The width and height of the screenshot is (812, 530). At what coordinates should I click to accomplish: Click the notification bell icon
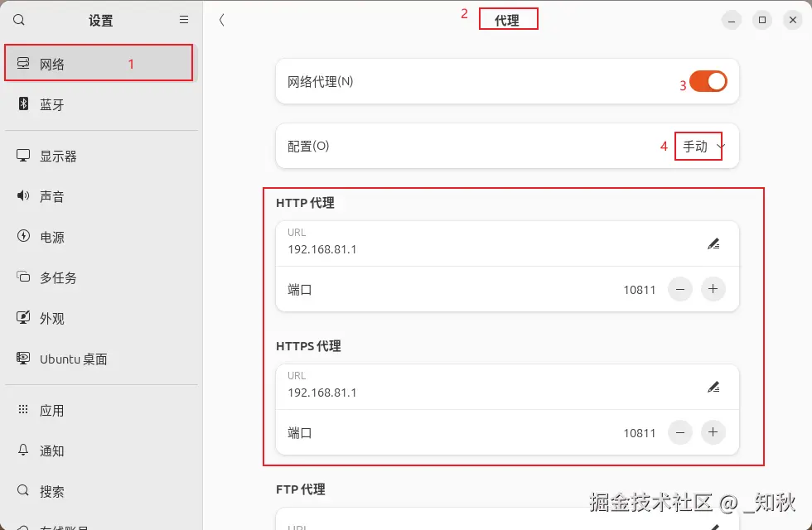tap(23, 450)
